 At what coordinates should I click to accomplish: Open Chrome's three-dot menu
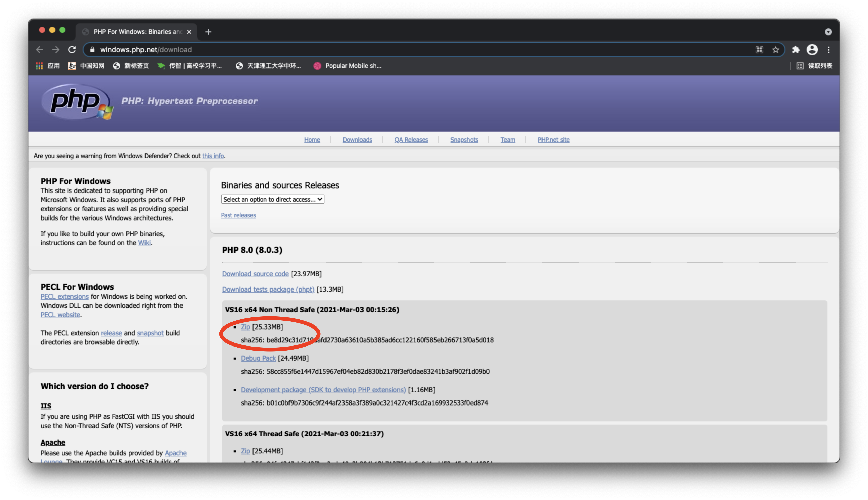(828, 50)
